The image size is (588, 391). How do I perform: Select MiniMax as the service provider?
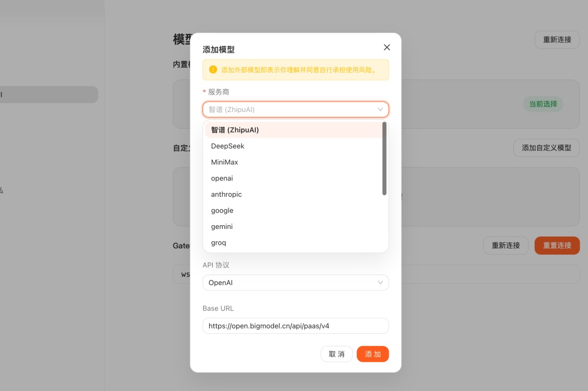pyautogui.click(x=224, y=162)
